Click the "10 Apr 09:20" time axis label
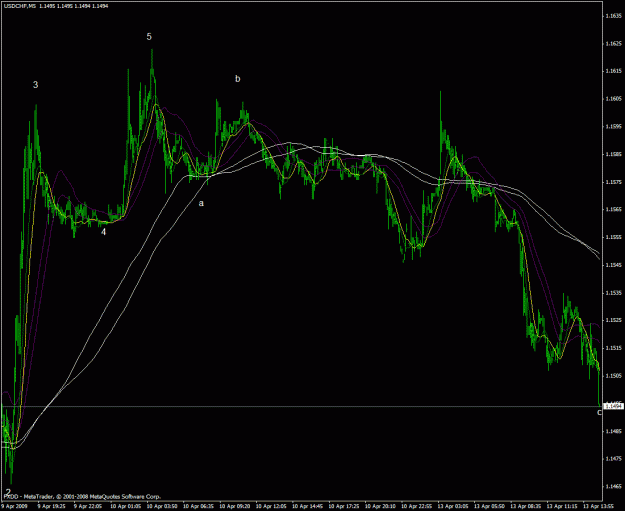This screenshot has height=511, width=625. coord(235,506)
